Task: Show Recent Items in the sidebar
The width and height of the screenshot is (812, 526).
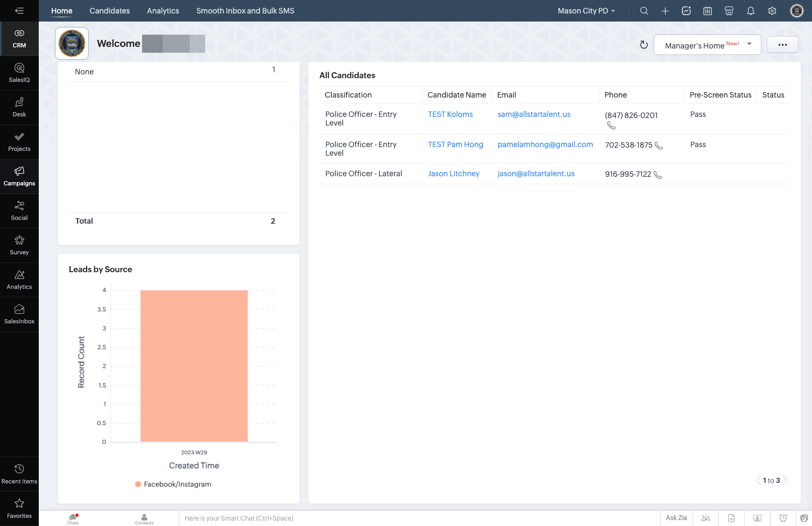Action: pos(19,474)
